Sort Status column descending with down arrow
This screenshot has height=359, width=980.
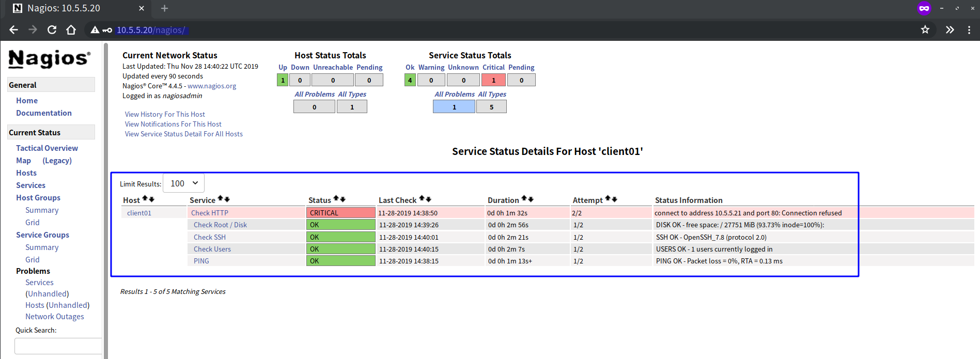[x=343, y=199]
